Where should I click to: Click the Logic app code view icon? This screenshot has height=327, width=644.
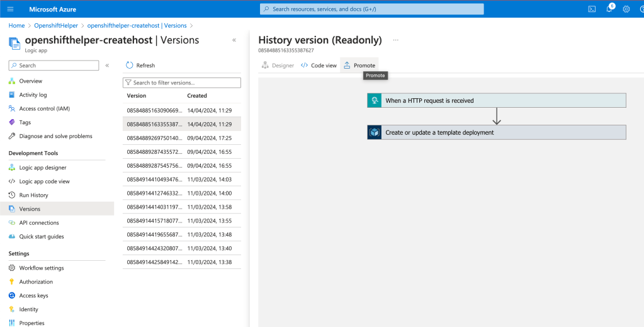[12, 181]
